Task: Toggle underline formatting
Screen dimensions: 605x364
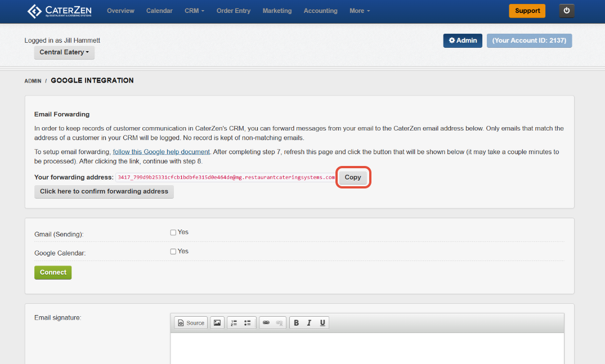Action: tap(322, 323)
